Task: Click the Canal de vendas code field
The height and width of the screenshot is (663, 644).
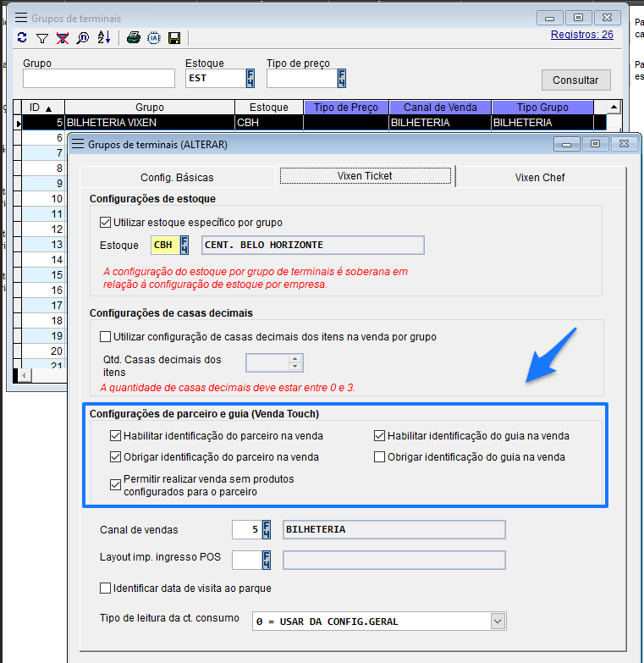Action: click(247, 529)
